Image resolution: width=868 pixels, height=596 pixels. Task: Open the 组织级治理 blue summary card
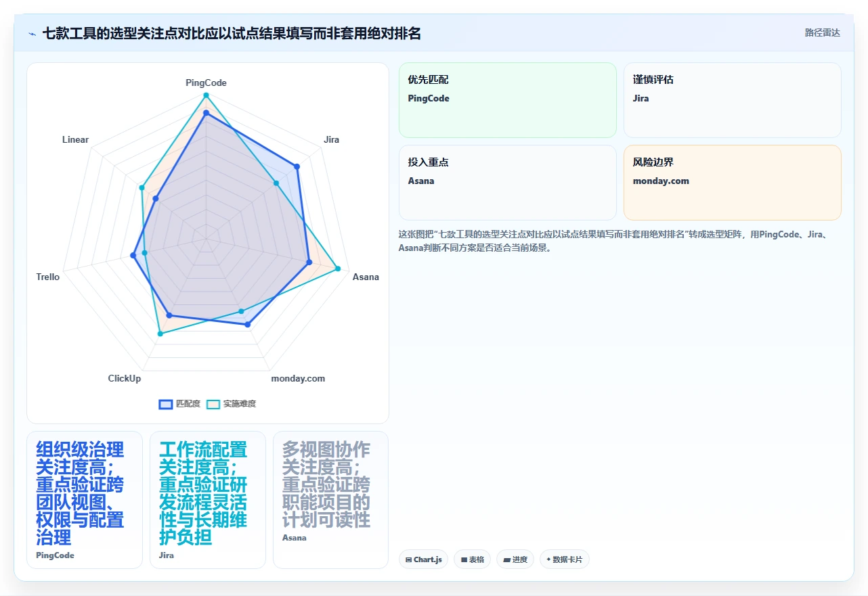pyautogui.click(x=85, y=500)
